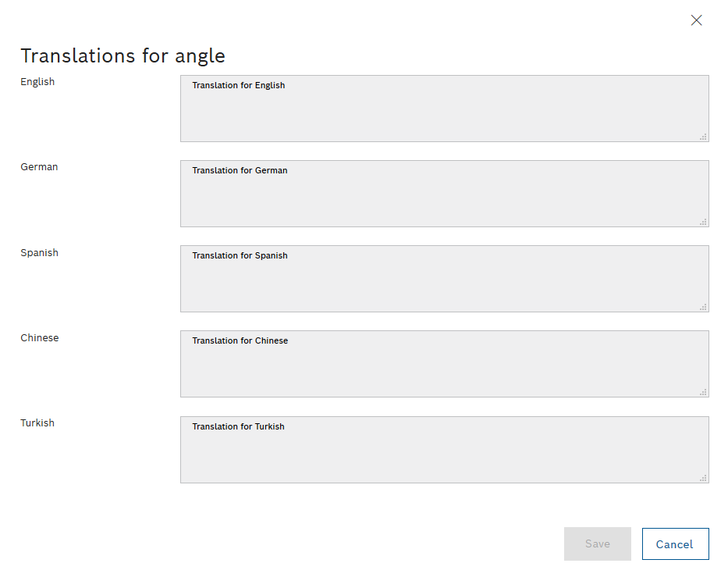The image size is (728, 581).
Task: Click the Turkish field label
Action: (37, 422)
